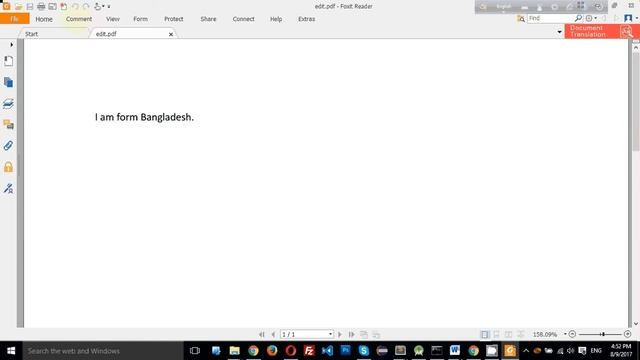
Task: Click the Open file icon in quick access toolbar
Action: tap(18, 6)
